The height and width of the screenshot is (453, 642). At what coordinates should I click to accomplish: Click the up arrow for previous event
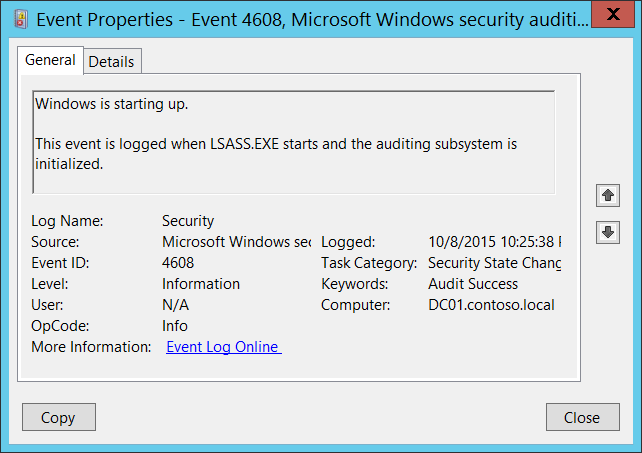point(606,195)
